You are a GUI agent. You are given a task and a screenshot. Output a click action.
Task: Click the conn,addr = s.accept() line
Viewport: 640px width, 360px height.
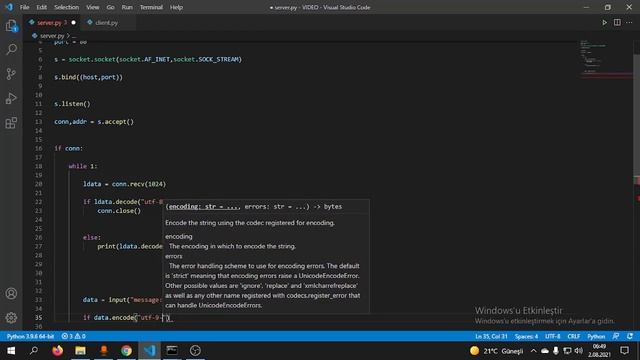[94, 122]
